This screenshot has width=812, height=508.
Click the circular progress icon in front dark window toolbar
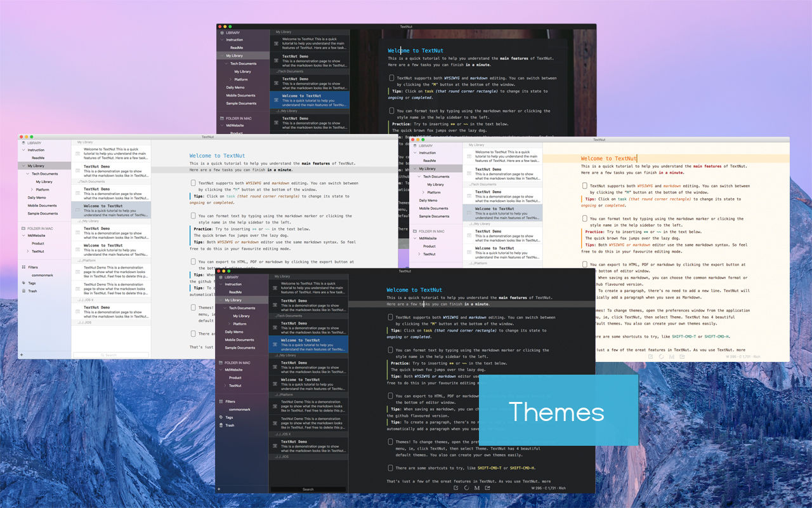[466, 488]
